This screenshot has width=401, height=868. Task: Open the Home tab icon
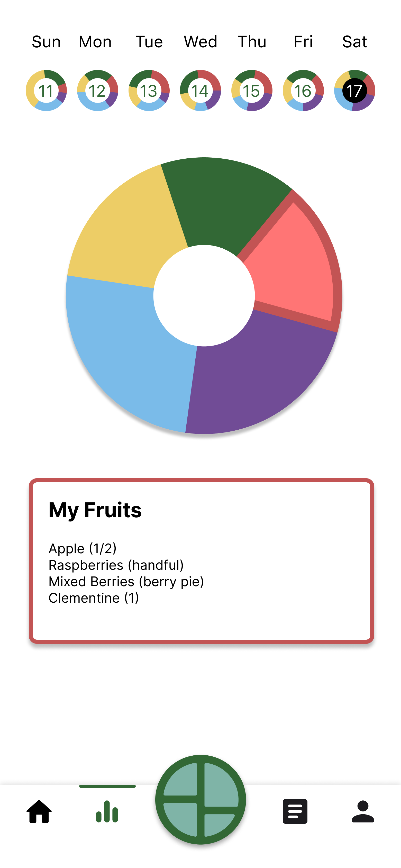click(x=39, y=811)
